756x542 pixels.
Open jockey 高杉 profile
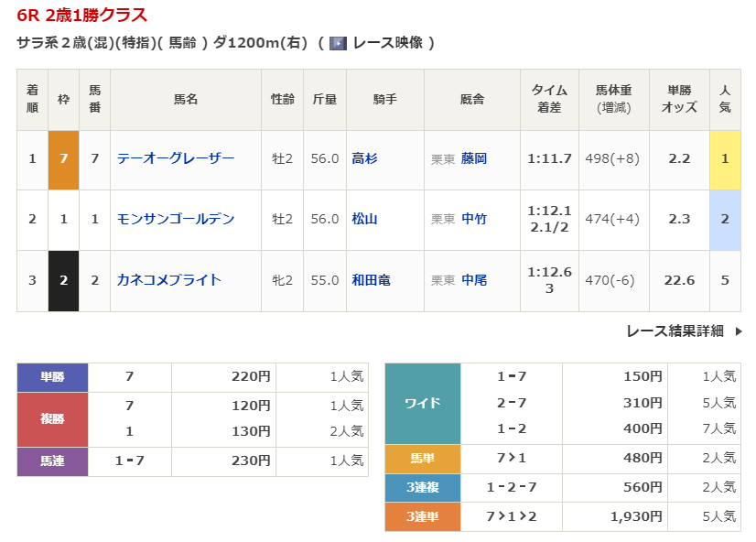pos(364,158)
